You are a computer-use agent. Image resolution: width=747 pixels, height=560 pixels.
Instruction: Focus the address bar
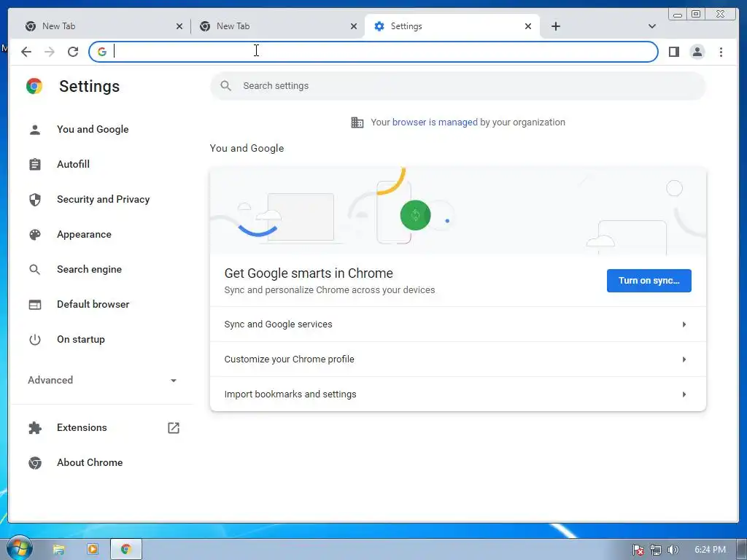[373, 52]
